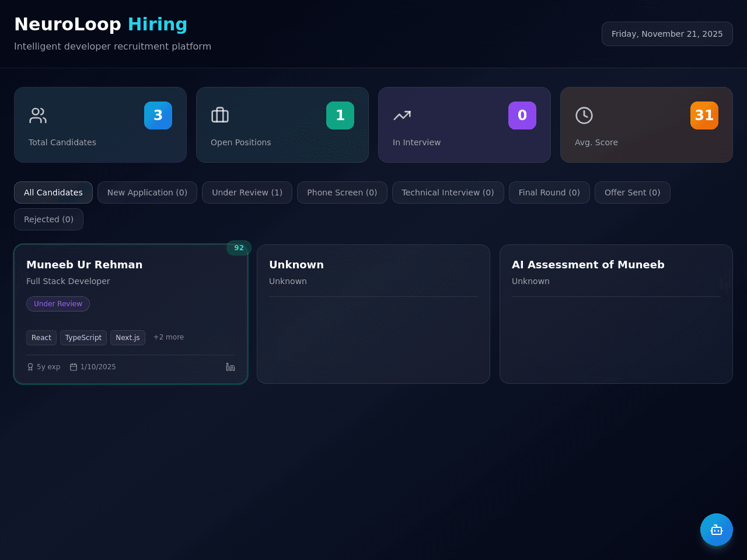The height and width of the screenshot is (560, 747).
Task: Click the Total Candidates stat card label
Action: click(x=62, y=142)
